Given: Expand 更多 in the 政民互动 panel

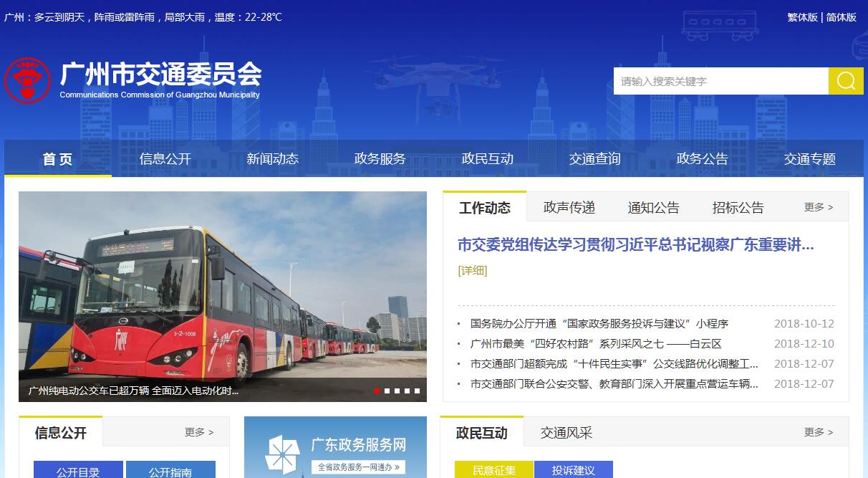Looking at the screenshot, I should [819, 432].
